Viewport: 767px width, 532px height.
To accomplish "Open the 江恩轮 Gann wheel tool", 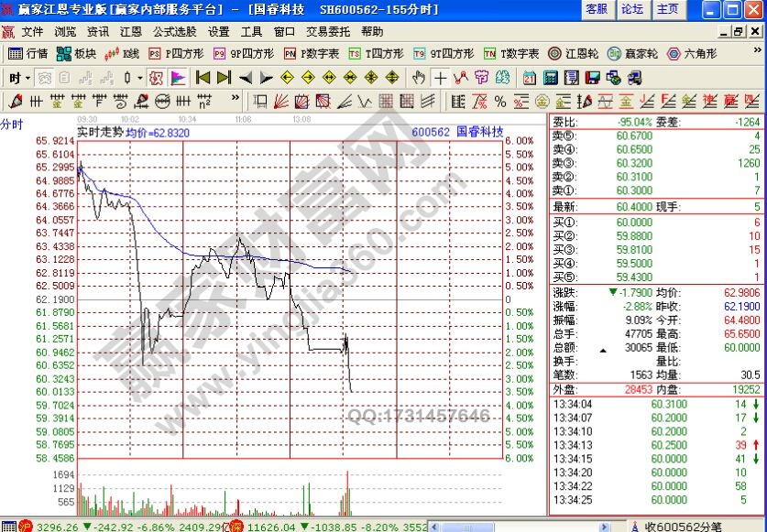I will (x=573, y=53).
